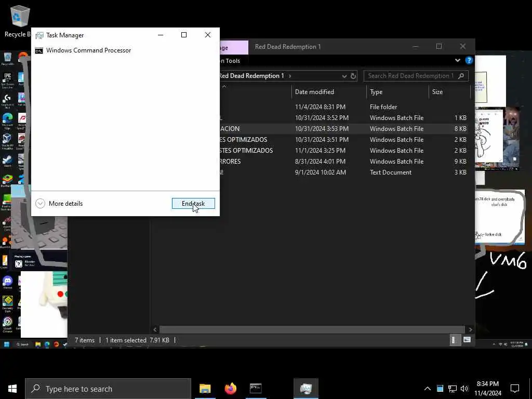Switch to Task Manager taskbar icon
532x399 pixels.
pos(305,389)
